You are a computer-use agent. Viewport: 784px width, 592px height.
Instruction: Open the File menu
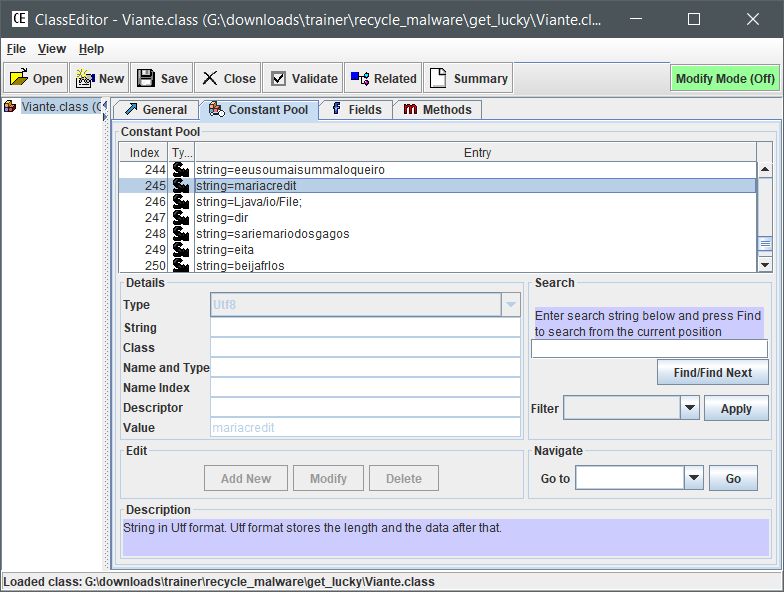(15, 49)
